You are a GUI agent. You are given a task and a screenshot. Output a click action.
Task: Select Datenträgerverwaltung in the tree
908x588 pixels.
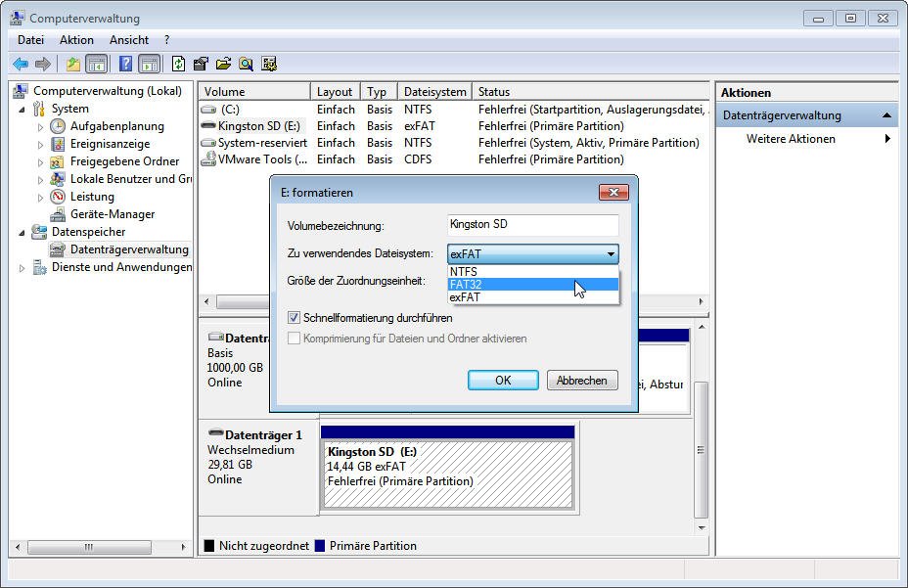pos(129,249)
